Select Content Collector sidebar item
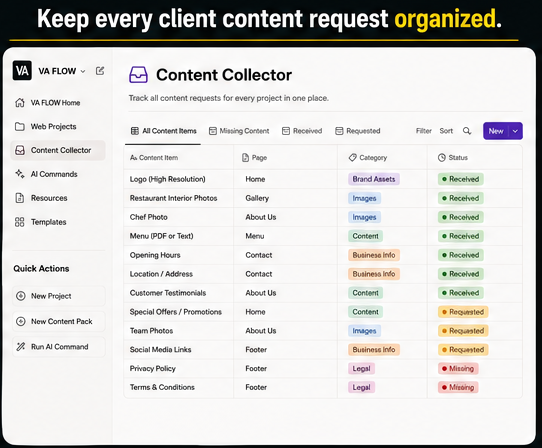This screenshot has width=542, height=448. click(x=57, y=150)
